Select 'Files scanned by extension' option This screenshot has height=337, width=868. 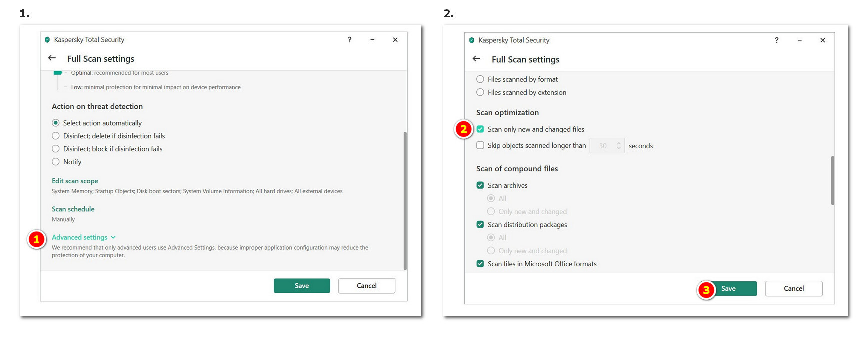coord(480,92)
